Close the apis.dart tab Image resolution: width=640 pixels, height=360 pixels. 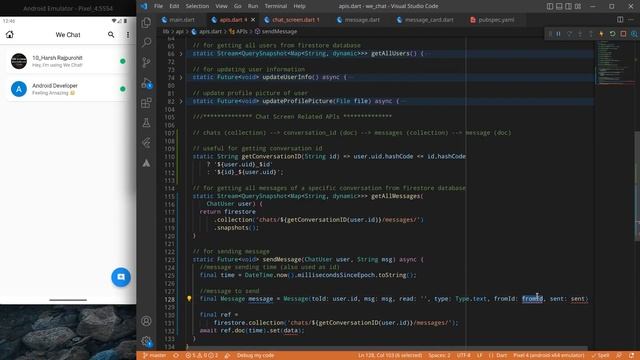(253, 20)
